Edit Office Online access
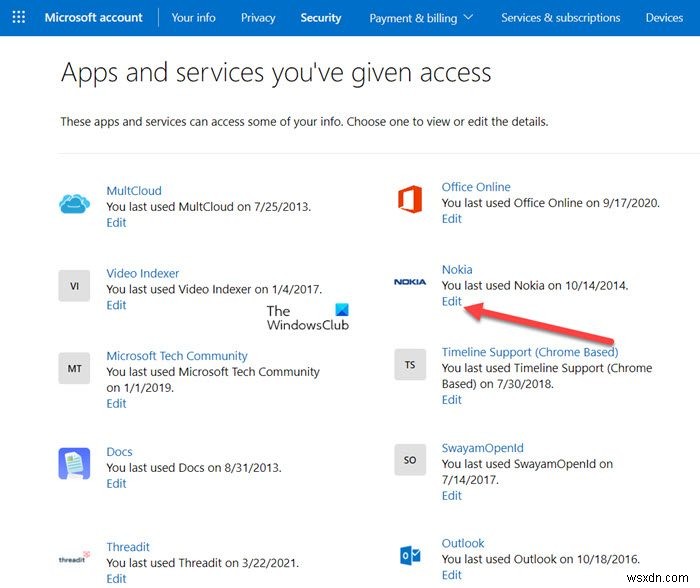 coord(451,218)
